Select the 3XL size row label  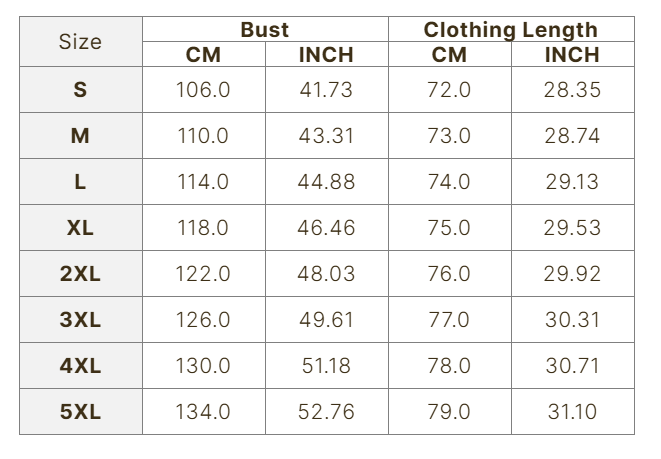tap(80, 320)
